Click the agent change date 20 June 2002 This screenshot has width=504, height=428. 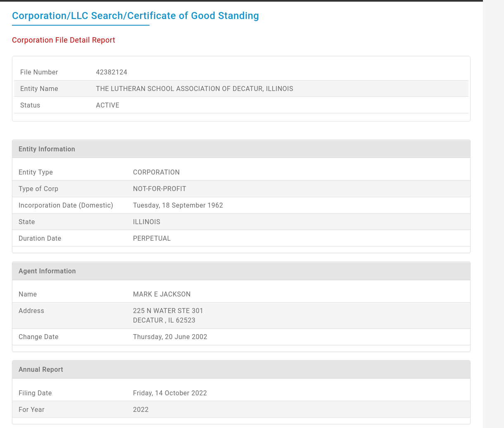pos(170,337)
